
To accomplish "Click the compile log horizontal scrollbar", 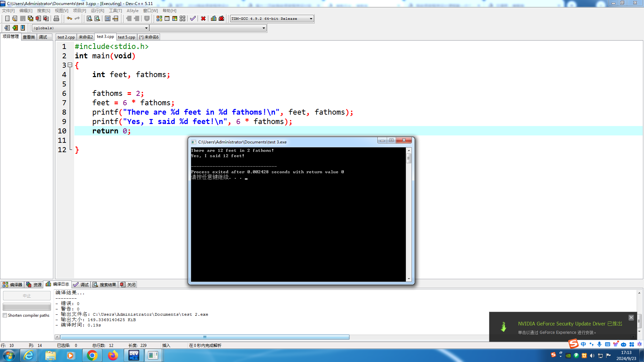I will (205, 337).
